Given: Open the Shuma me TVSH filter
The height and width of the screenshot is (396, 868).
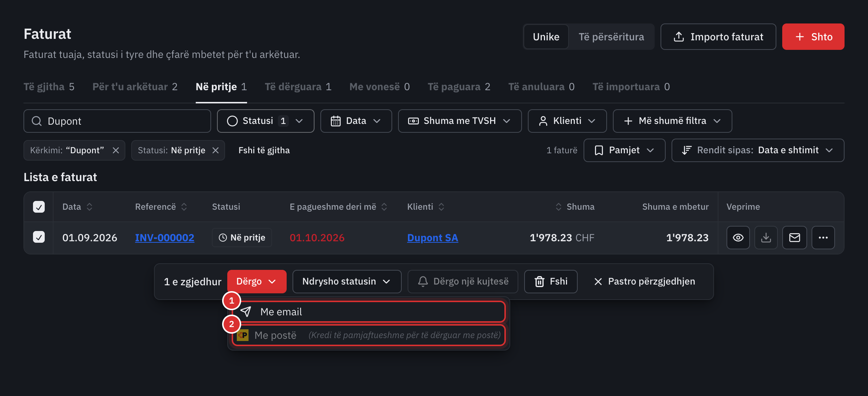Looking at the screenshot, I should tap(460, 121).
